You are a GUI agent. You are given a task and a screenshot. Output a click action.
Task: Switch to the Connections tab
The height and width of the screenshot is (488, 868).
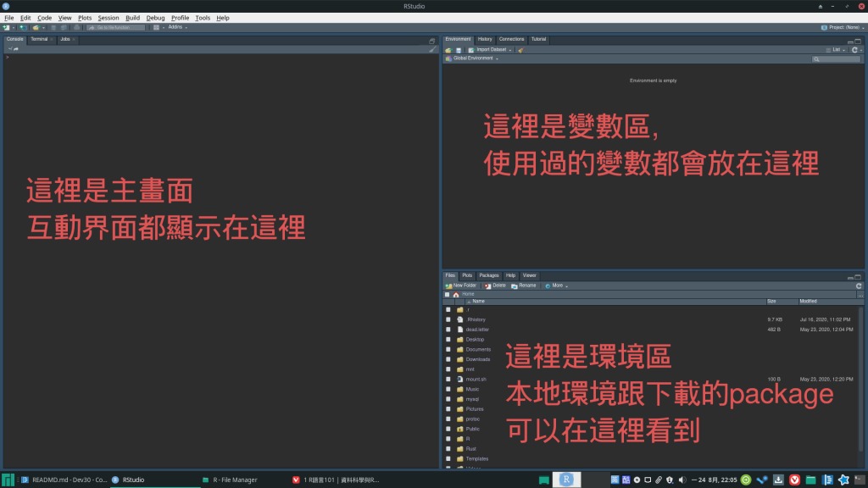(511, 39)
